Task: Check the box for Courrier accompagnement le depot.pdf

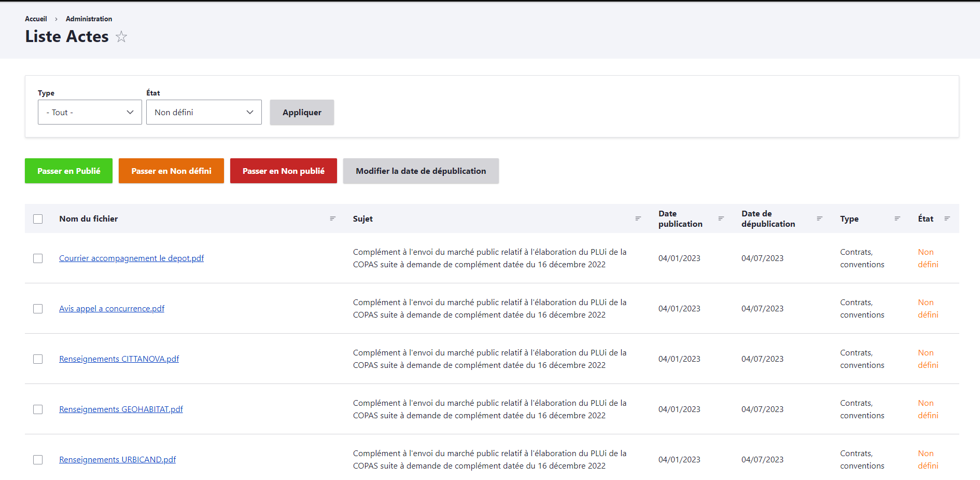Action: [38, 258]
